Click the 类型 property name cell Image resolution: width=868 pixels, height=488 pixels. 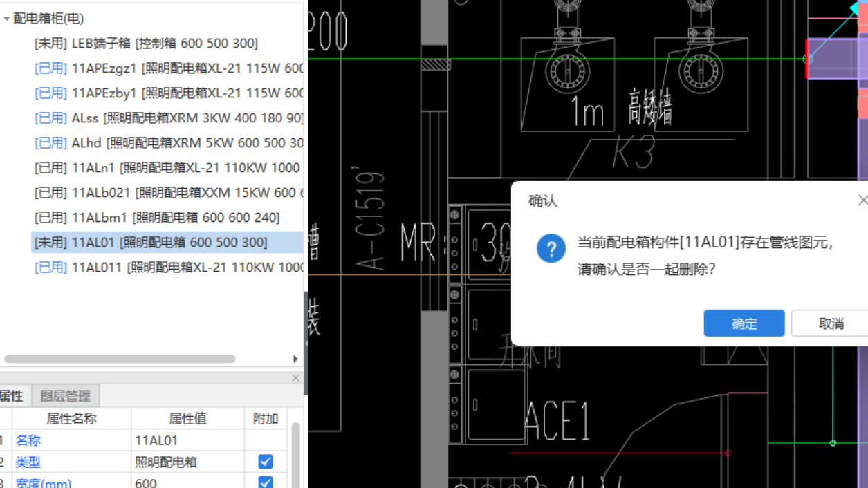point(71,462)
